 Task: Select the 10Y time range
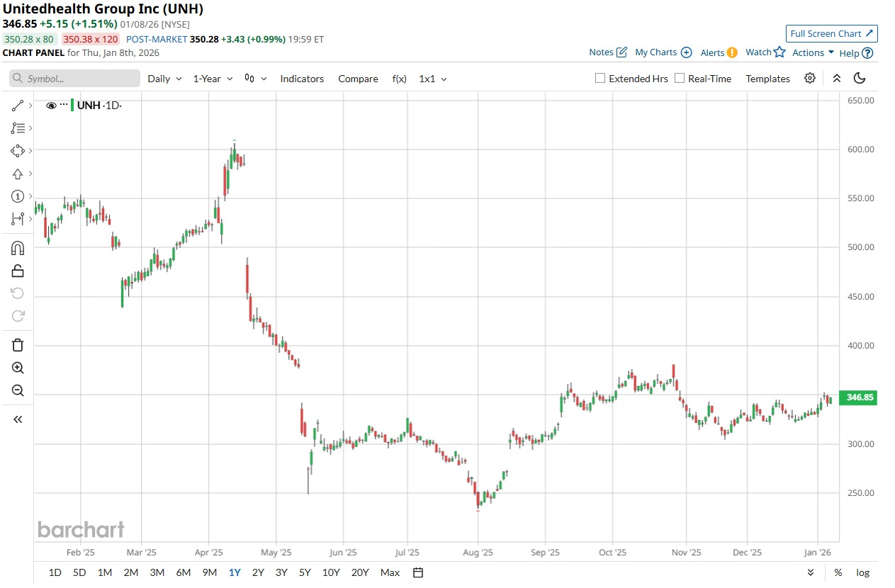tap(331, 572)
